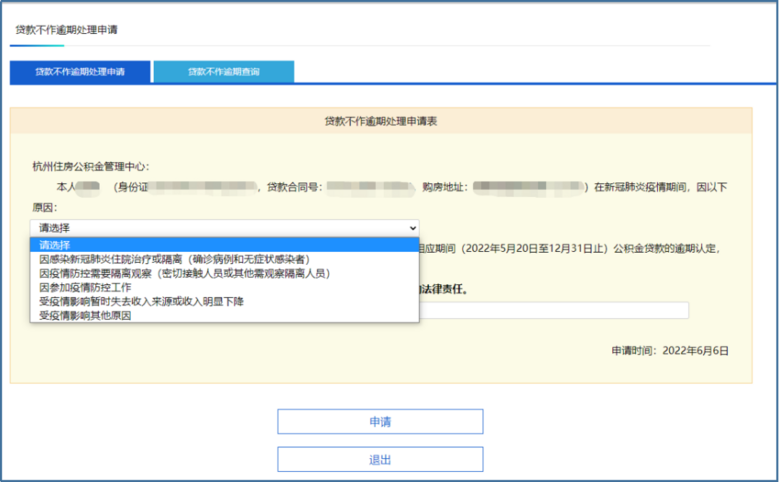Choose 因参加疫情防控工作 from the list
779x482 pixels.
click(85, 287)
